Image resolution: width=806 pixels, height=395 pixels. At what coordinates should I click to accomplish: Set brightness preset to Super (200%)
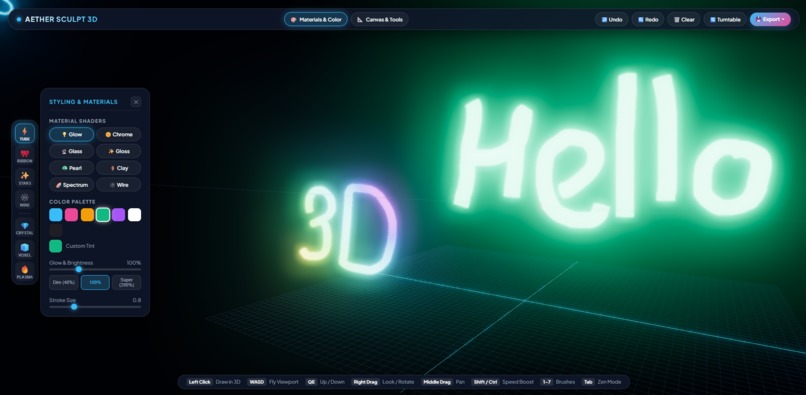126,282
